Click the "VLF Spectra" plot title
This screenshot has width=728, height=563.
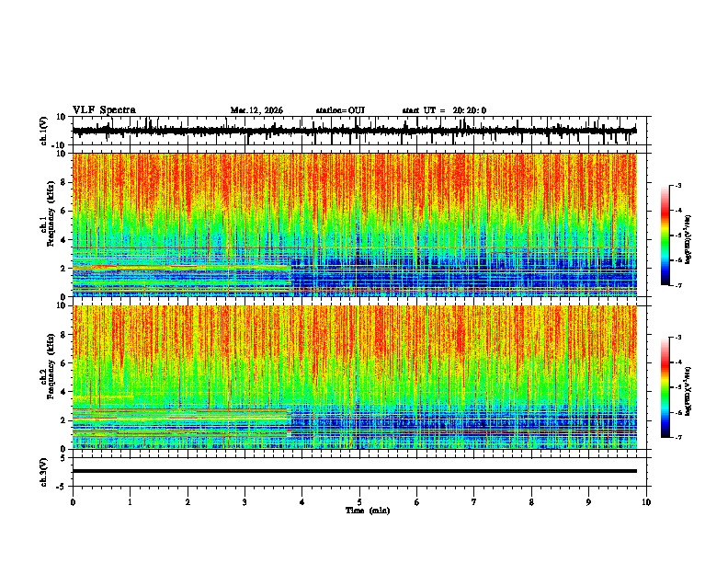click(x=104, y=110)
